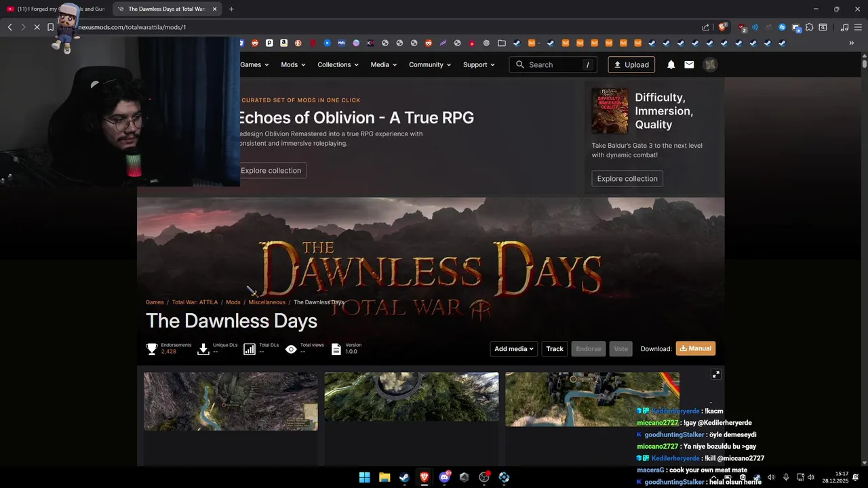This screenshot has height=488, width=868.
Task: Click the Endorse button
Action: click(589, 348)
